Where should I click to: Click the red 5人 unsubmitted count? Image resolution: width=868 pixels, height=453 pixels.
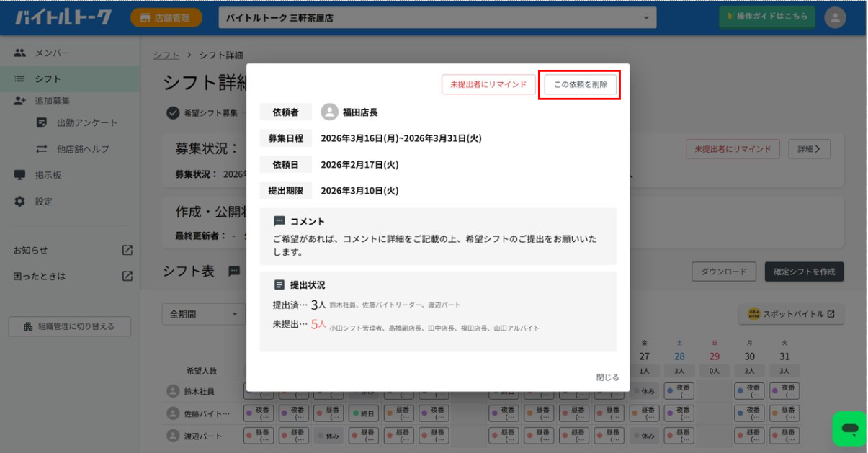point(318,324)
